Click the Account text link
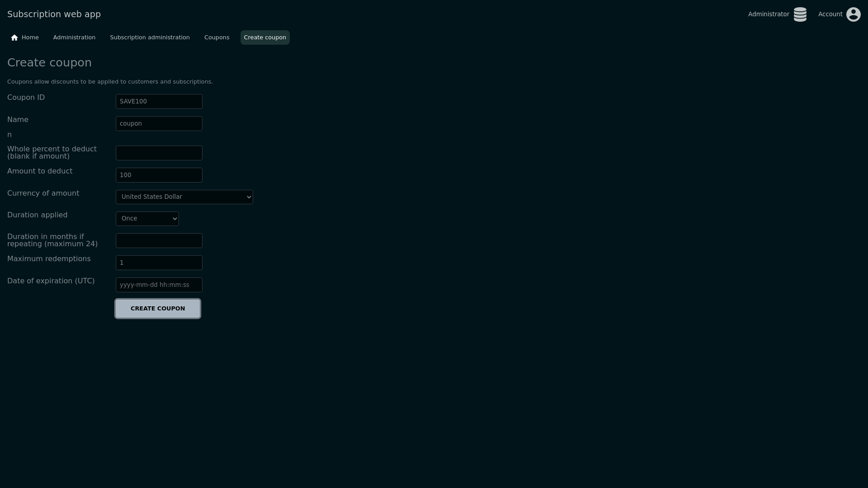Screen dimensions: 868x488 coord(830,14)
